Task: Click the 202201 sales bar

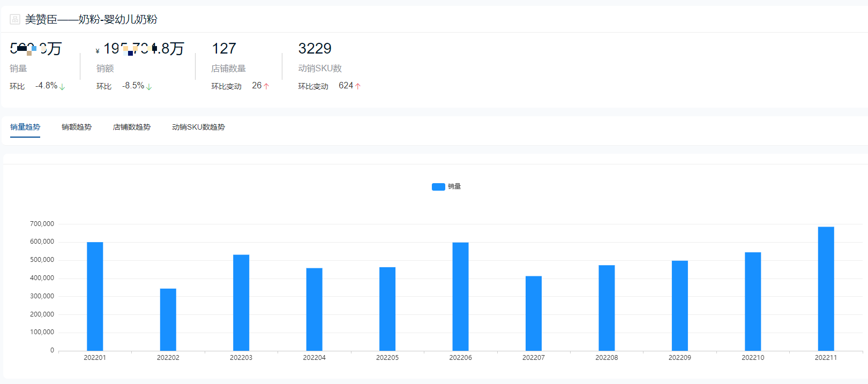Action: pyautogui.click(x=95, y=296)
